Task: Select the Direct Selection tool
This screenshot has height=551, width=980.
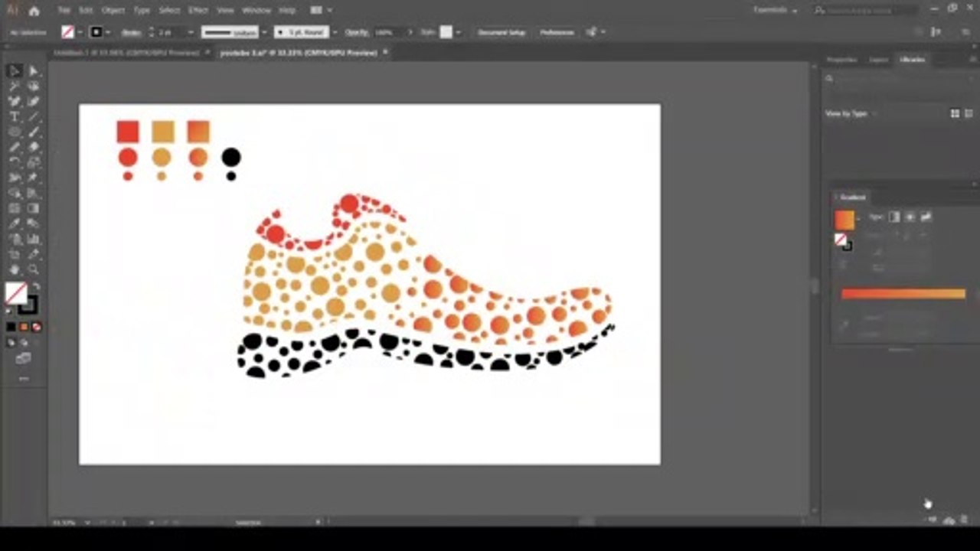Action: click(34, 71)
